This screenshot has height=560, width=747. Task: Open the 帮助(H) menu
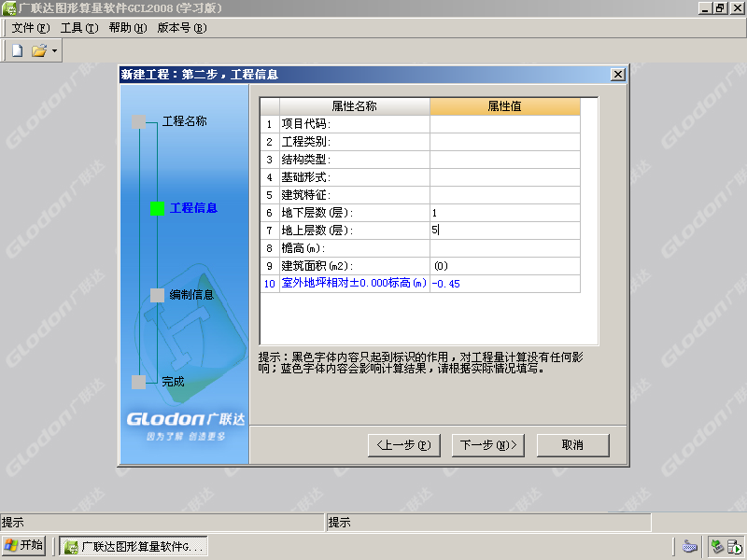tap(128, 28)
